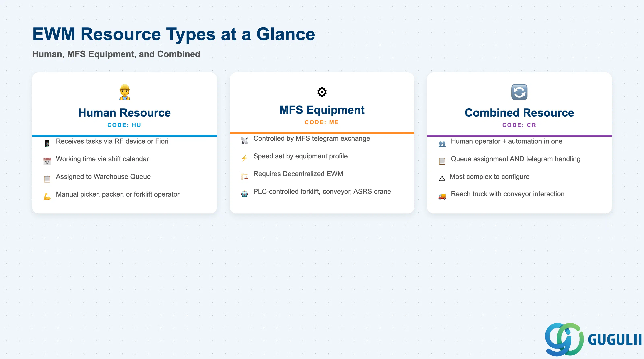Click the construction worker icon above Human Resource
This screenshot has height=359, width=644.
125,92
